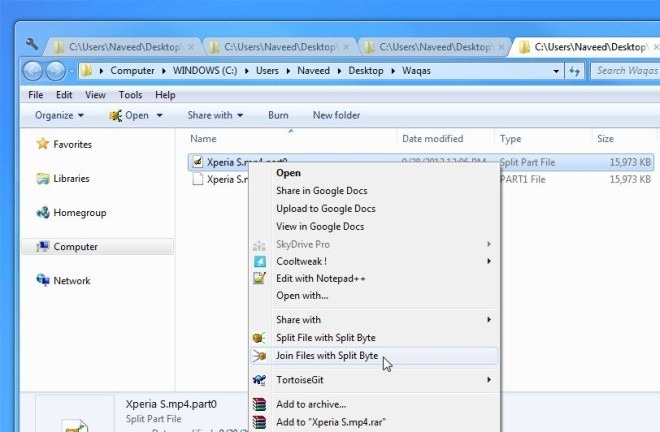Open the File menu
The width and height of the screenshot is (660, 432).
pos(36,95)
